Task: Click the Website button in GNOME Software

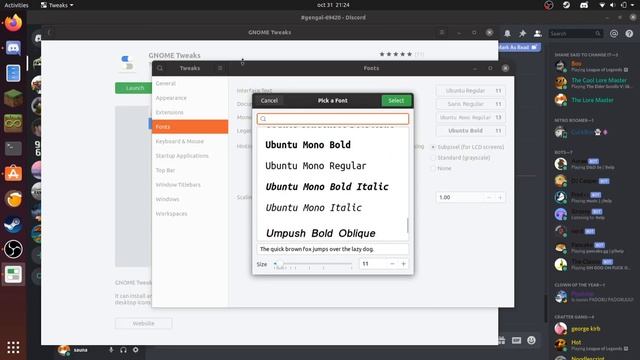Action: pyautogui.click(x=143, y=323)
